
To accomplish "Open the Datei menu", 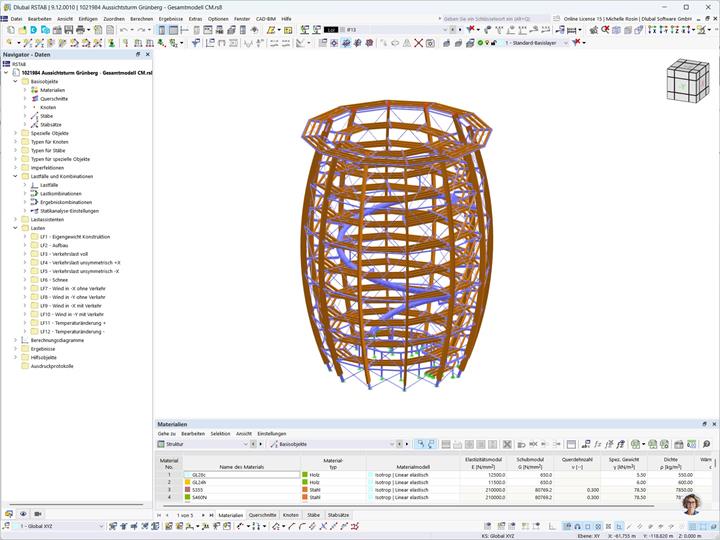I will [16, 19].
